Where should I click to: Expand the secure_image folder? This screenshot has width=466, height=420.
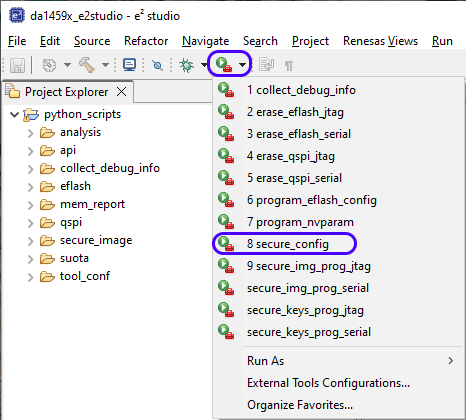pos(31,241)
